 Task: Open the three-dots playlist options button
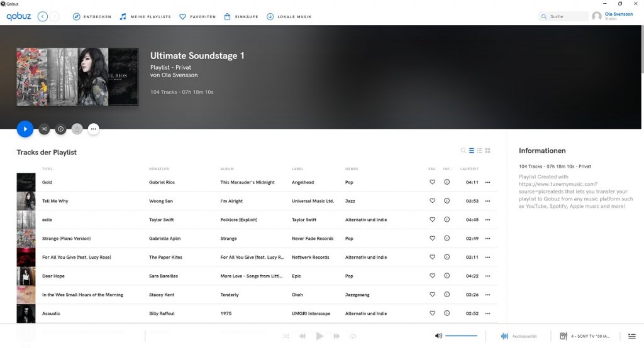pos(94,129)
